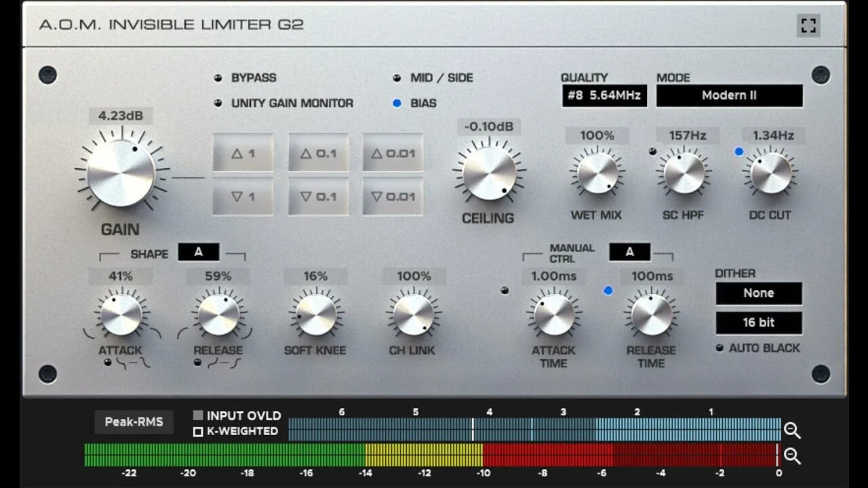
Task: Click the 100% wet mix value field
Action: tap(597, 136)
